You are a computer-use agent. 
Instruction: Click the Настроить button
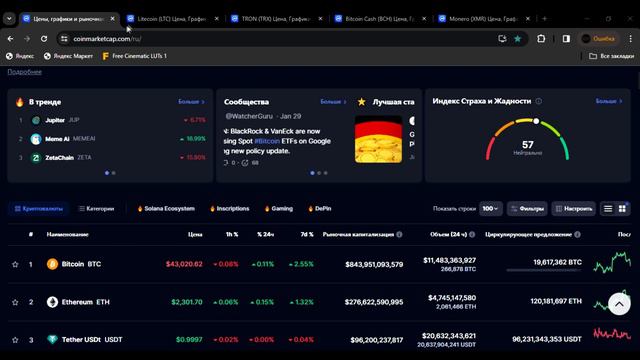pos(573,209)
